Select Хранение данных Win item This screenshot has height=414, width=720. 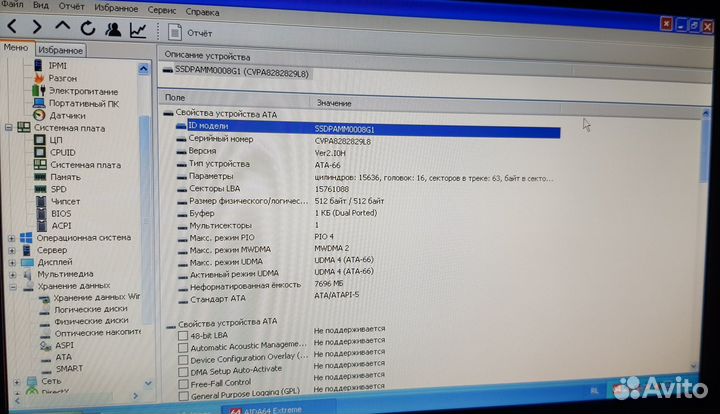pyautogui.click(x=96, y=297)
